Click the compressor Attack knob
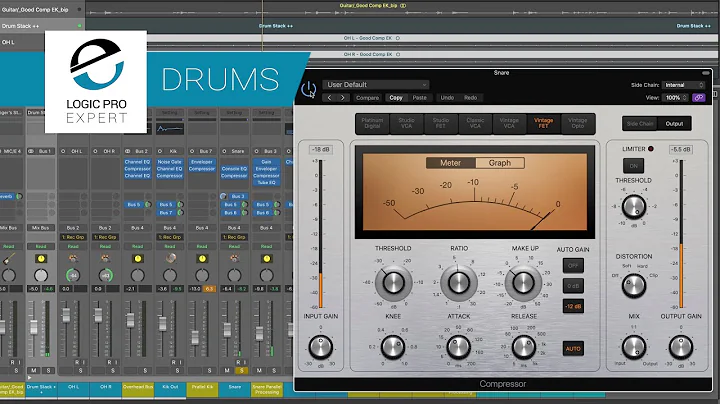720x404 pixels. pyautogui.click(x=458, y=347)
